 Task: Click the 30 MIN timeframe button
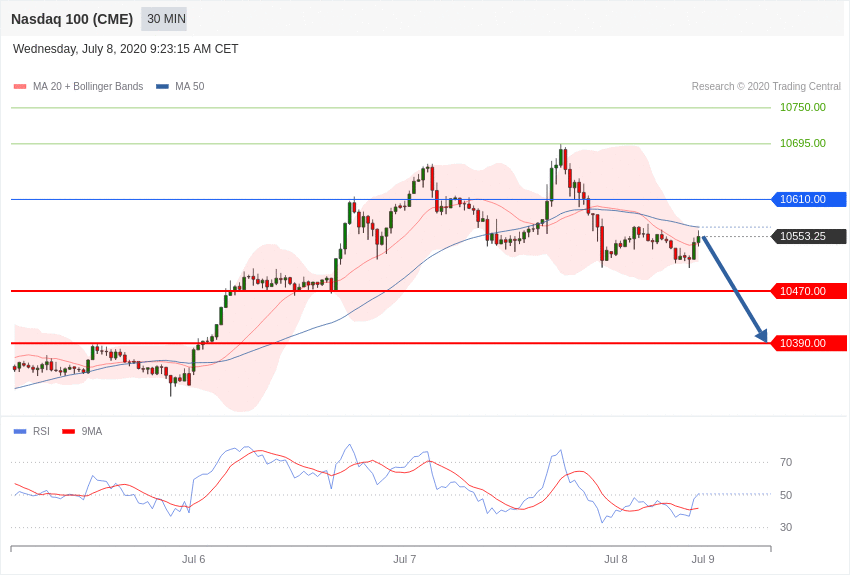164,19
